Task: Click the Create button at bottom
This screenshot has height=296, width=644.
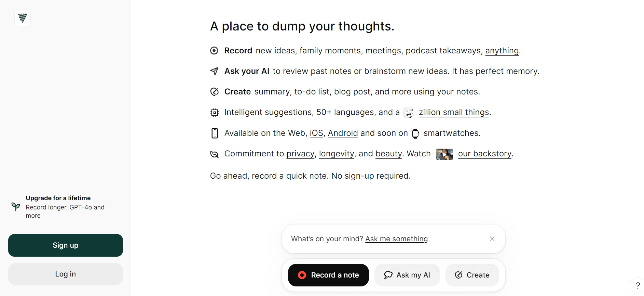Action: (x=472, y=275)
